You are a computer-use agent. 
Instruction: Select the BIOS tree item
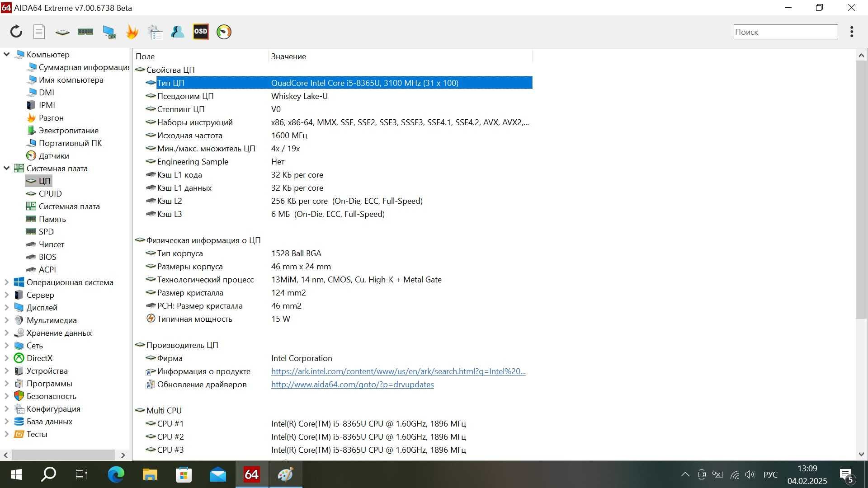47,257
